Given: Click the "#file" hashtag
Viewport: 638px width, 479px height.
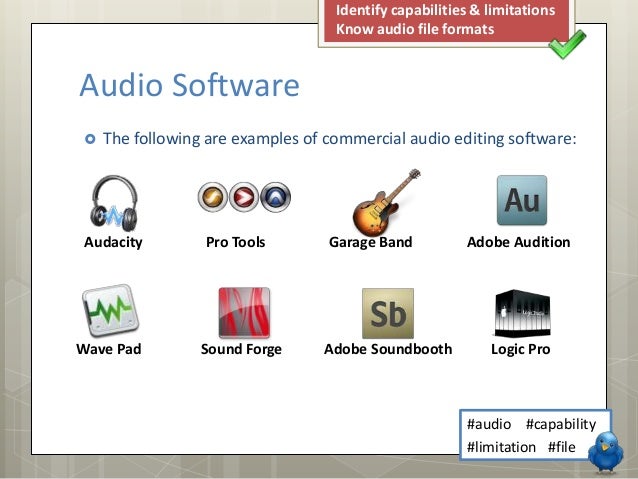Looking at the screenshot, I should pyautogui.click(x=562, y=447).
